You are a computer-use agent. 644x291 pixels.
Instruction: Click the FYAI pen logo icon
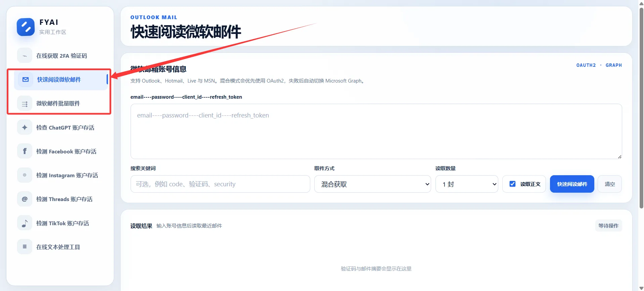pos(26,27)
